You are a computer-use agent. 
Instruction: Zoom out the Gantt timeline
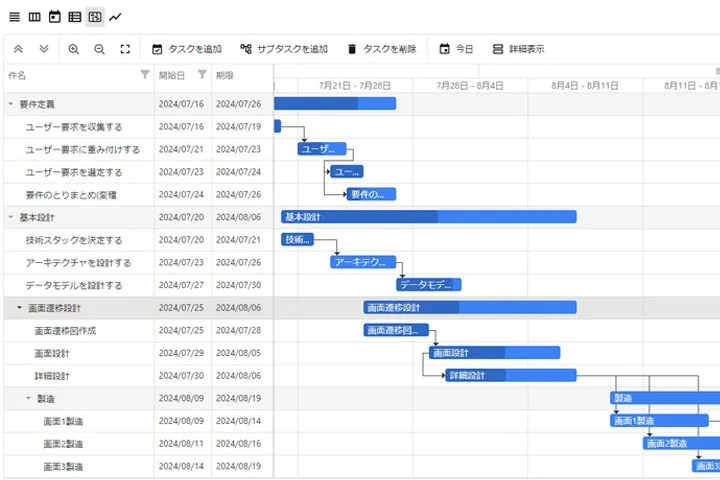click(99, 49)
